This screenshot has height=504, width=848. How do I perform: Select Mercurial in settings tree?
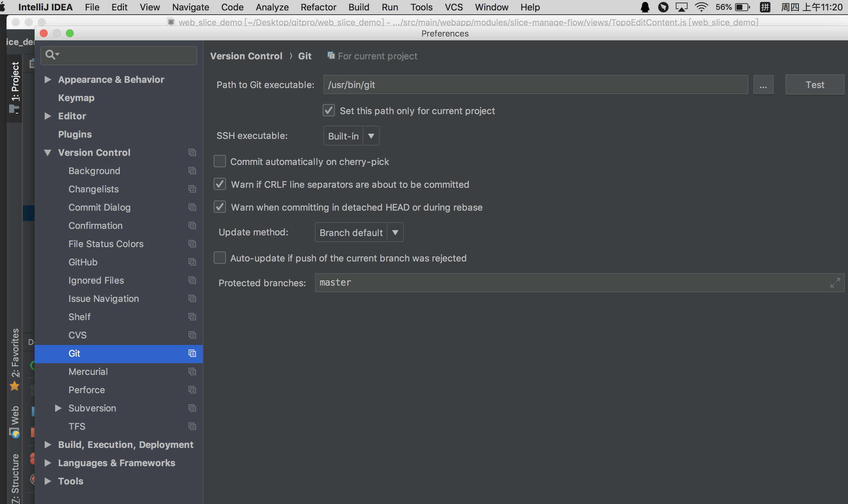coord(88,372)
